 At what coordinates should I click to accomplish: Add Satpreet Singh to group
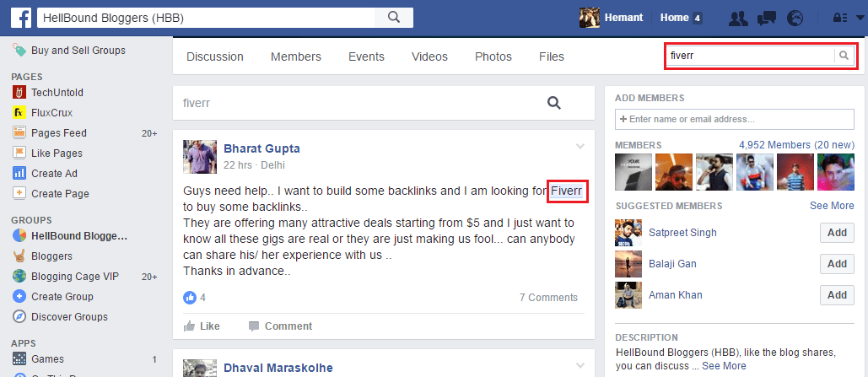(x=837, y=233)
